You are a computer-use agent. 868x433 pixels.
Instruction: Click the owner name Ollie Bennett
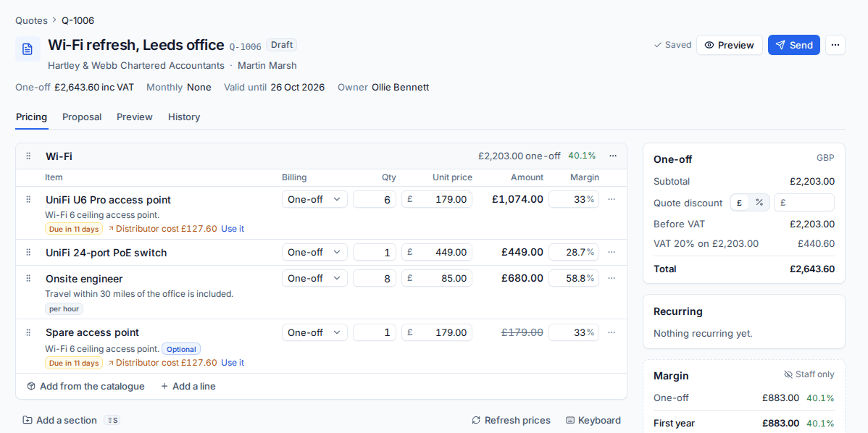(x=400, y=88)
